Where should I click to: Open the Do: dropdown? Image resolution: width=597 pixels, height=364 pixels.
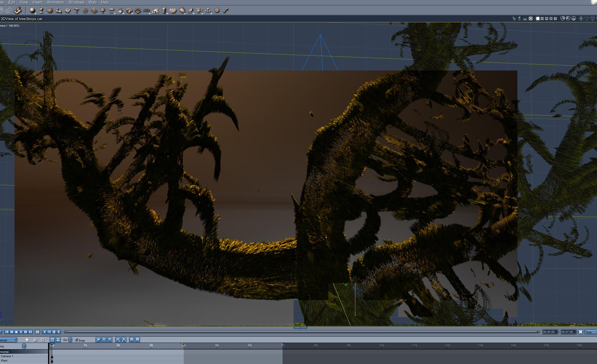tap(70, 340)
